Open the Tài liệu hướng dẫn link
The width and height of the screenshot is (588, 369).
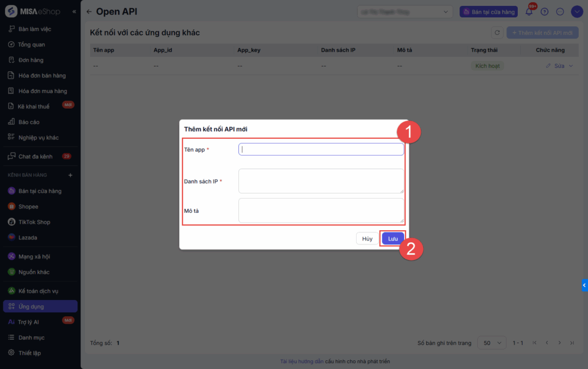pos(301,361)
